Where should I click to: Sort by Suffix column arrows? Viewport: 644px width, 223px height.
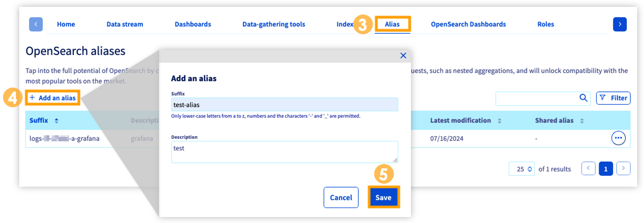click(56, 121)
